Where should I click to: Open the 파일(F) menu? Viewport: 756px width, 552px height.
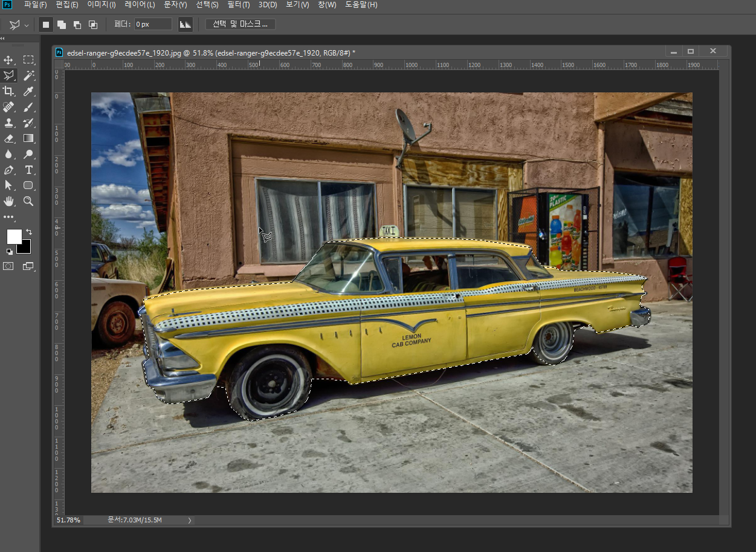[x=36, y=5]
